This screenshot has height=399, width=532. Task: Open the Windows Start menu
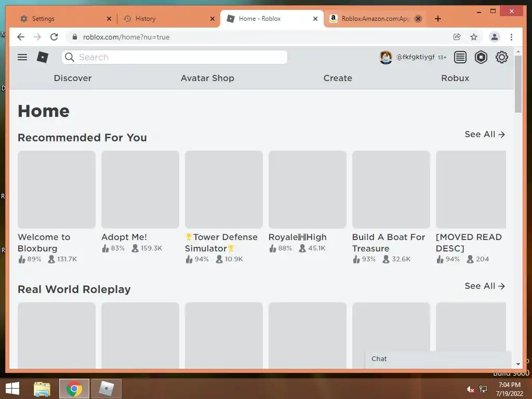tap(12, 389)
